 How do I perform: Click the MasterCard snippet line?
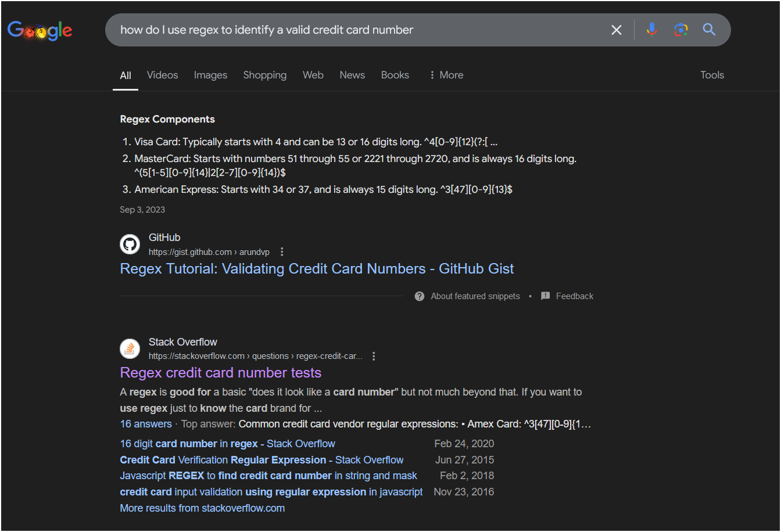[x=355, y=166]
